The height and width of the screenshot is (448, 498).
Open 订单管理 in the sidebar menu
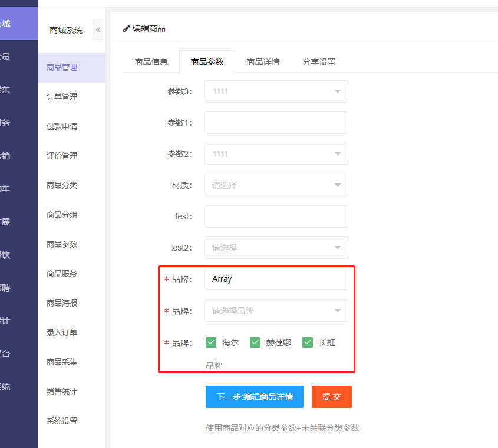62,97
